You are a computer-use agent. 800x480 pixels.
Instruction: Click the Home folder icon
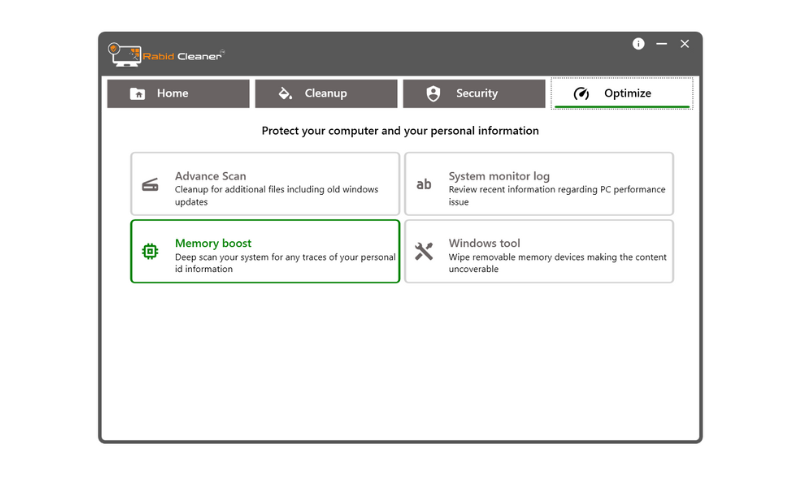pos(137,94)
